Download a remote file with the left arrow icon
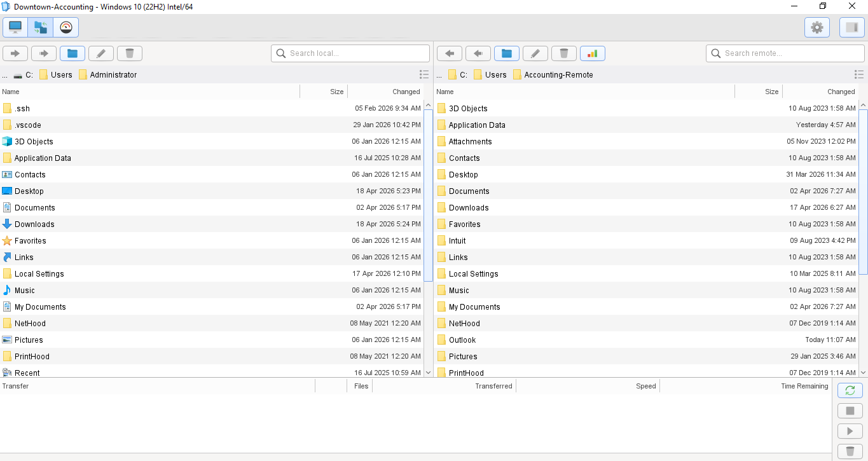868x461 pixels. [450, 53]
